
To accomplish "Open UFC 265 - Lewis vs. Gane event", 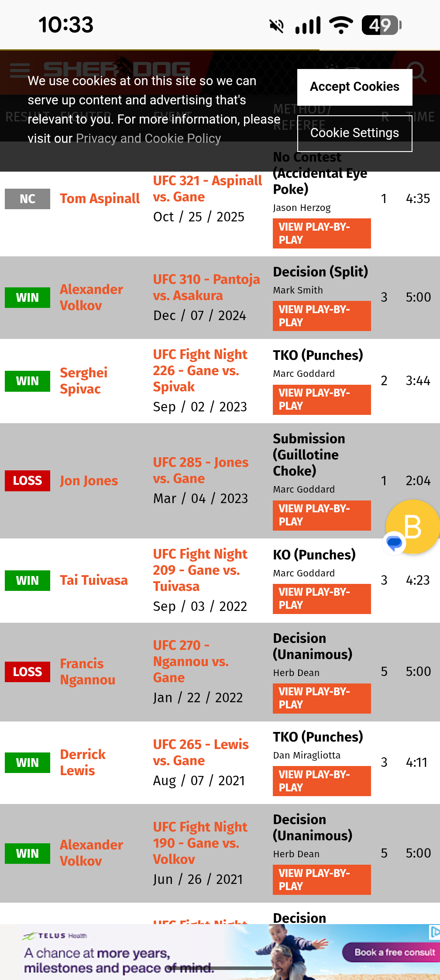I will point(200,752).
